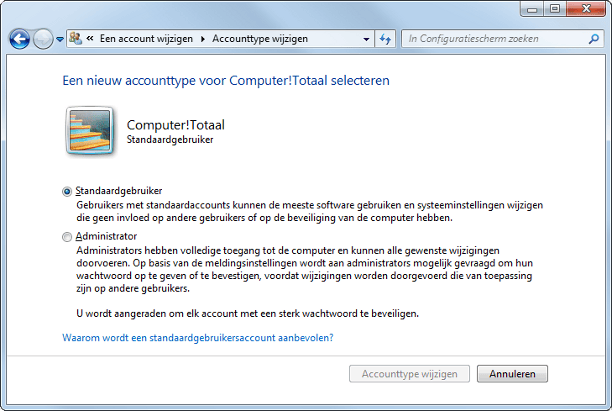Expand the breadcrumb overflow double chevron

click(91, 39)
